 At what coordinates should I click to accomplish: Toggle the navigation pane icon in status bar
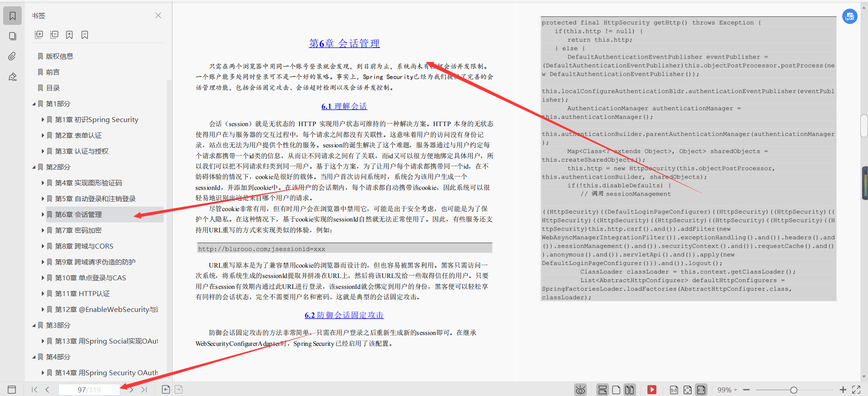pos(12,390)
